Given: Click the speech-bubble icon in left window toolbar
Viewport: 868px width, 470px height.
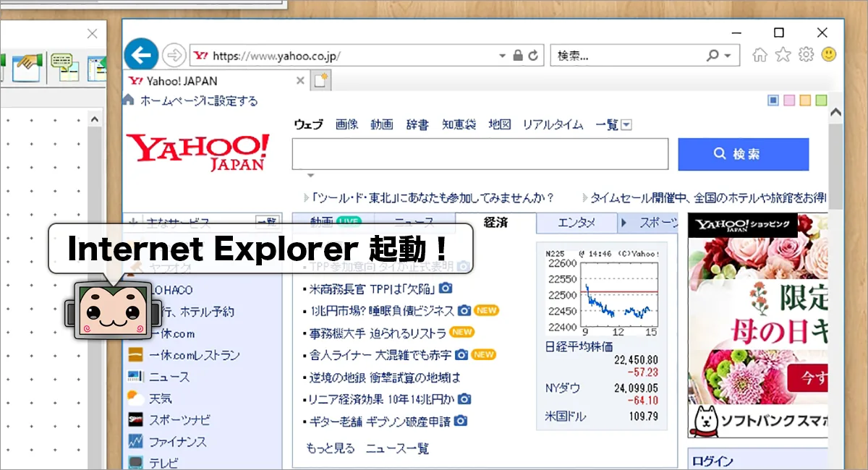Looking at the screenshot, I should coord(65,66).
